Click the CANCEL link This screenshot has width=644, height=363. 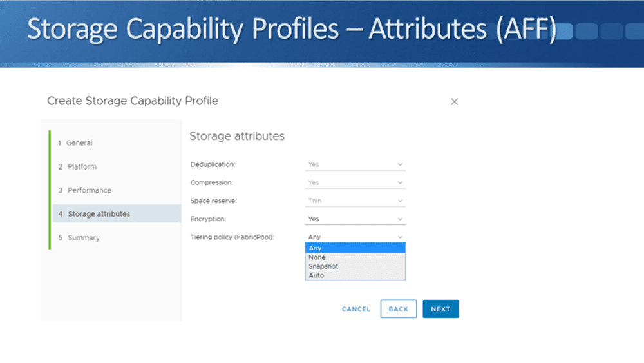356,309
